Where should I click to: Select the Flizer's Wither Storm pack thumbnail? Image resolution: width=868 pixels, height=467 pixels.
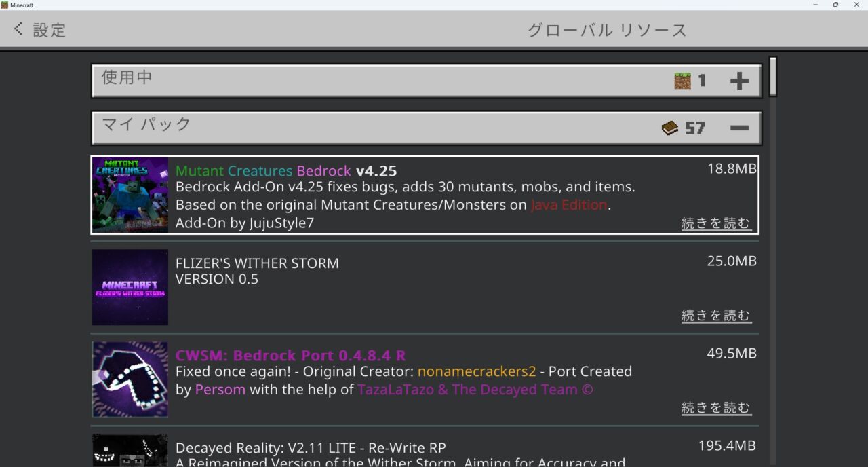[x=130, y=287]
